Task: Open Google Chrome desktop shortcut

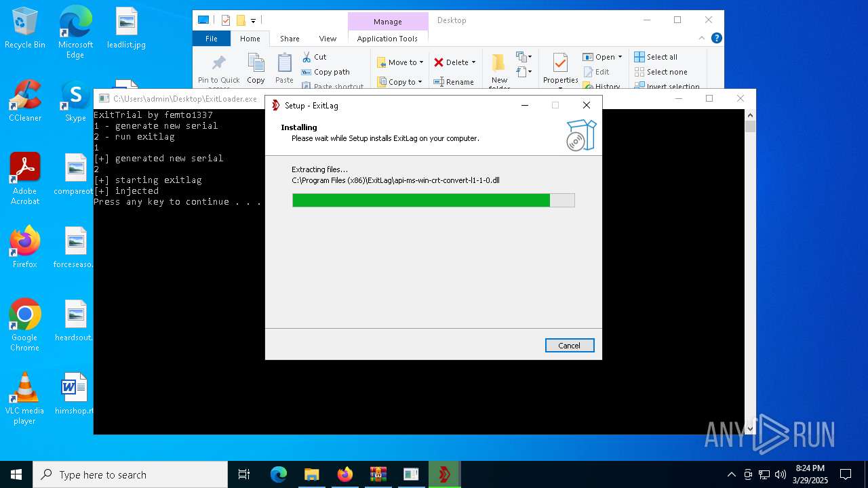Action: click(25, 325)
